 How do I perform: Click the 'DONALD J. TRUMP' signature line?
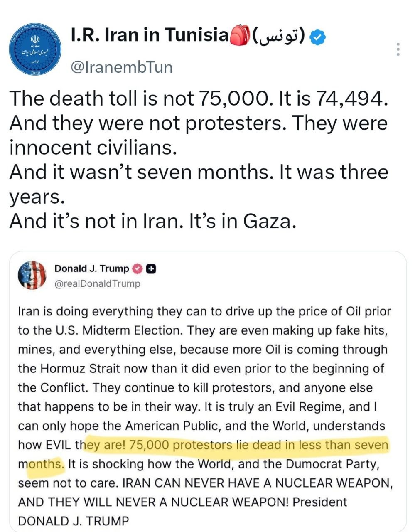[x=74, y=521]
